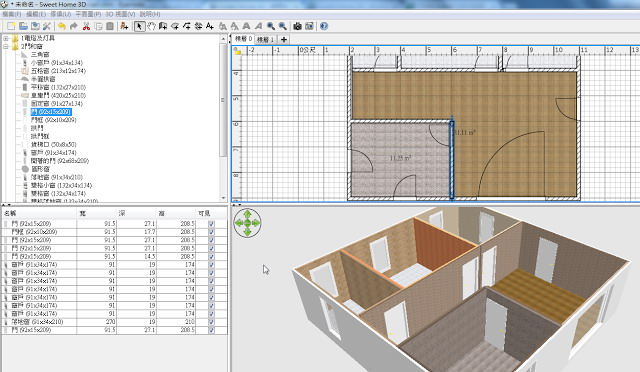This screenshot has width=640, height=372.
Task: Select 旋梯口 (50x8x50) in the catalog tree
Action: pos(53,144)
